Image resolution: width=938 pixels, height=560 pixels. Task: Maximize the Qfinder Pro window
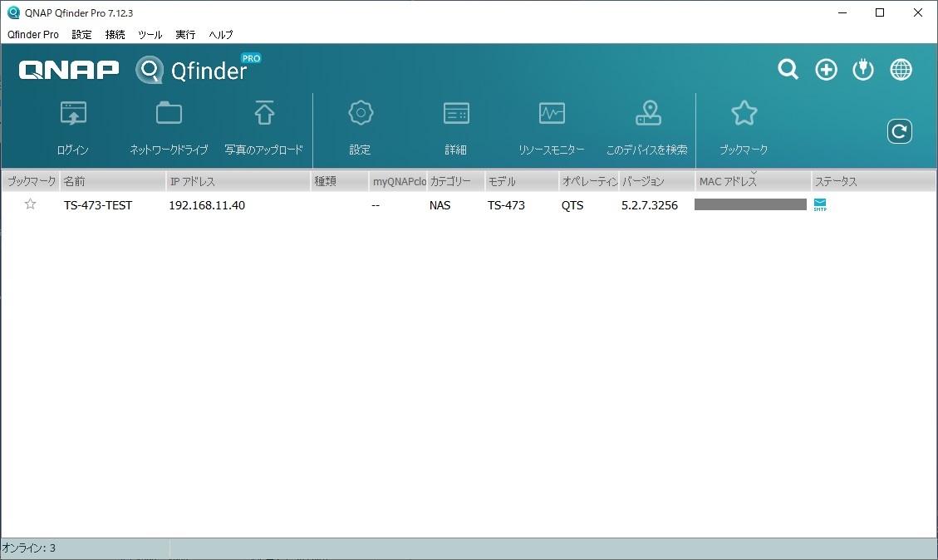click(879, 12)
